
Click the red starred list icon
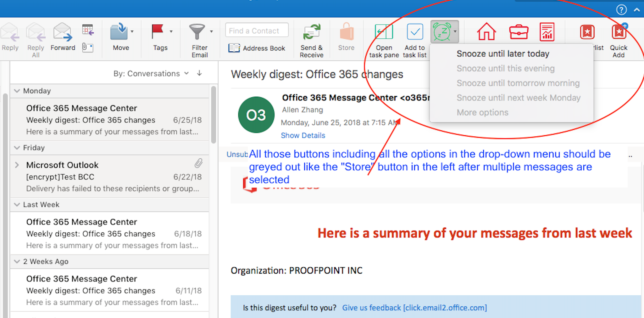[587, 32]
